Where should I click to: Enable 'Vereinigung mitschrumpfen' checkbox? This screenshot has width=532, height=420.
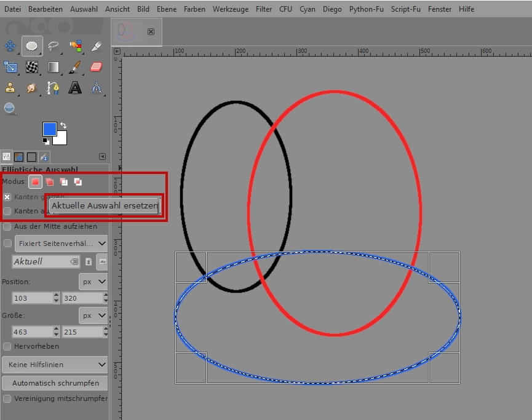(x=7, y=398)
